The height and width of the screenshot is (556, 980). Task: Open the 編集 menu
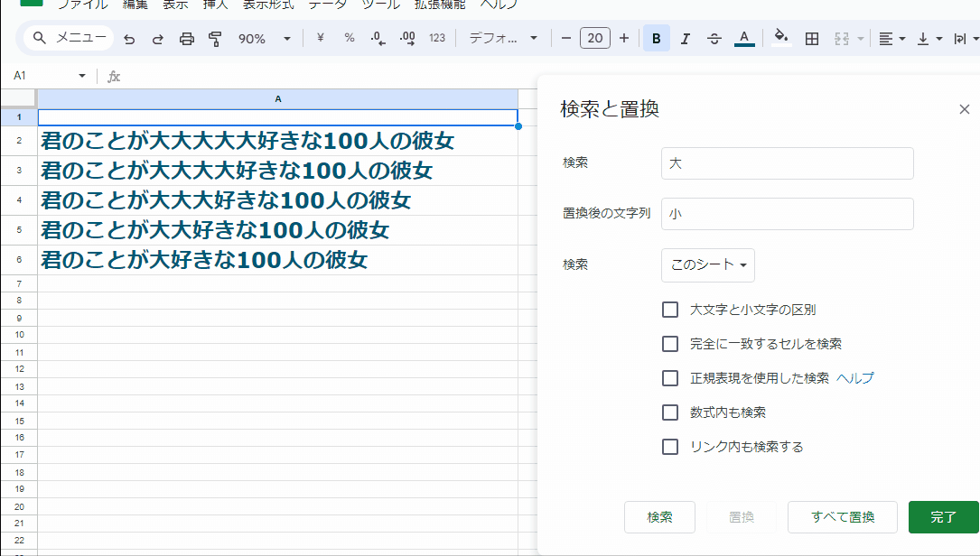pyautogui.click(x=135, y=5)
